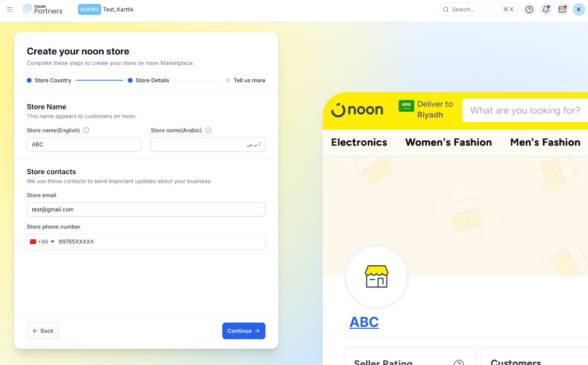Open the help question mark icon
Screen dimensions: 588x365
click(529, 10)
